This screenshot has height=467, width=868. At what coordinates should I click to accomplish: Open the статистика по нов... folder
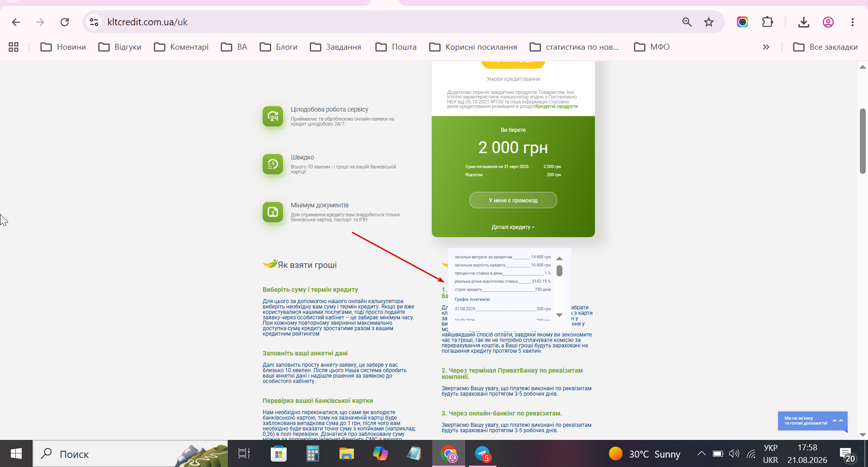[x=574, y=47]
